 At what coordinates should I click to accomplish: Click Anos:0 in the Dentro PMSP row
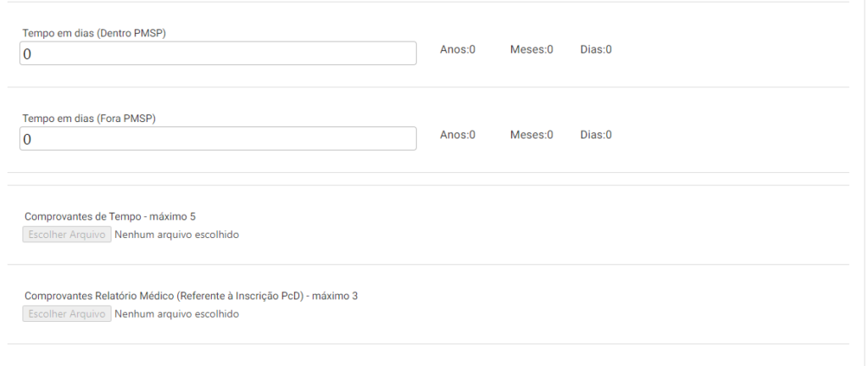pyautogui.click(x=458, y=50)
